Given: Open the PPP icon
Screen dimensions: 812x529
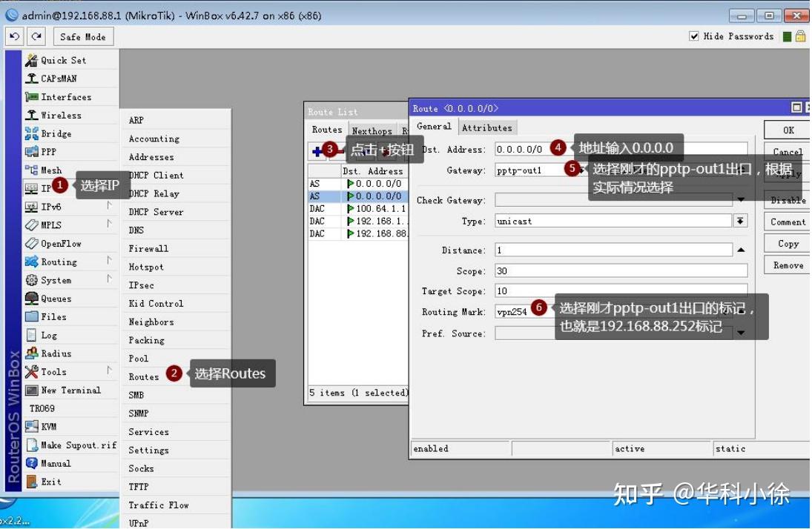Looking at the screenshot, I should 32,152.
